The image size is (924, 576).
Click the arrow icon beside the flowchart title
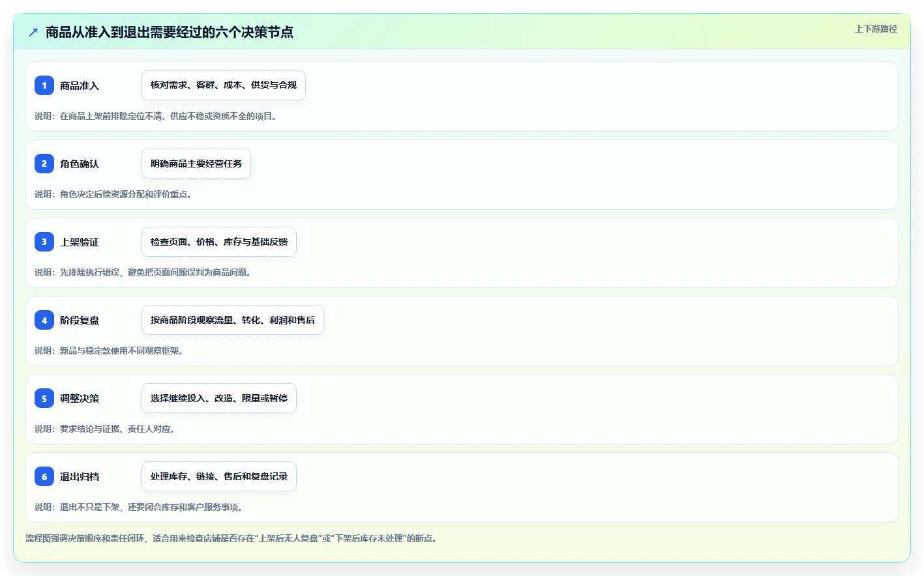33,32
